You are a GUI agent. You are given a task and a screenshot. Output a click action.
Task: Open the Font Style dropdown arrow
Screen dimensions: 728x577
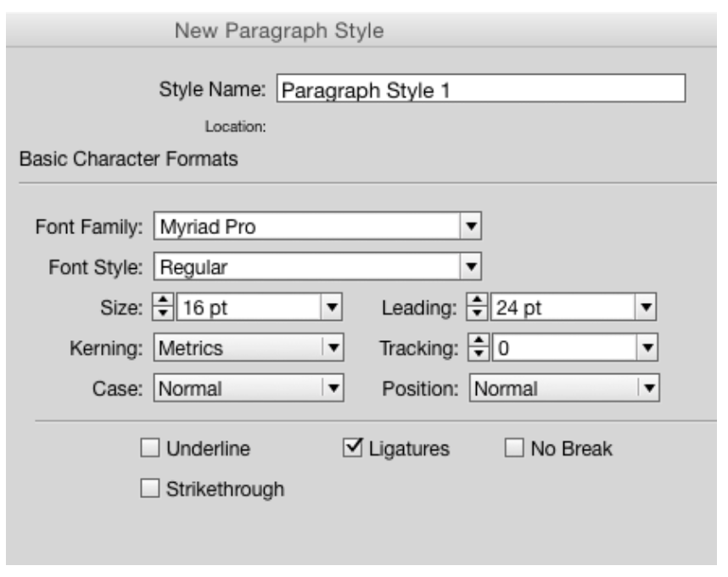(471, 267)
